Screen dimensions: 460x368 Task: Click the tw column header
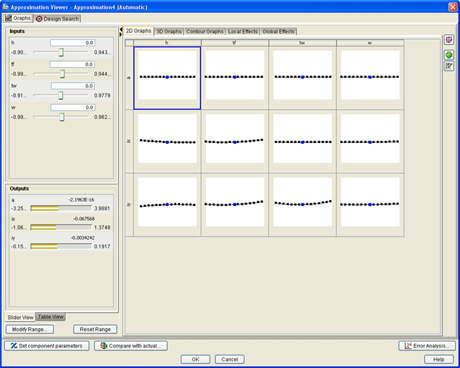(x=303, y=43)
